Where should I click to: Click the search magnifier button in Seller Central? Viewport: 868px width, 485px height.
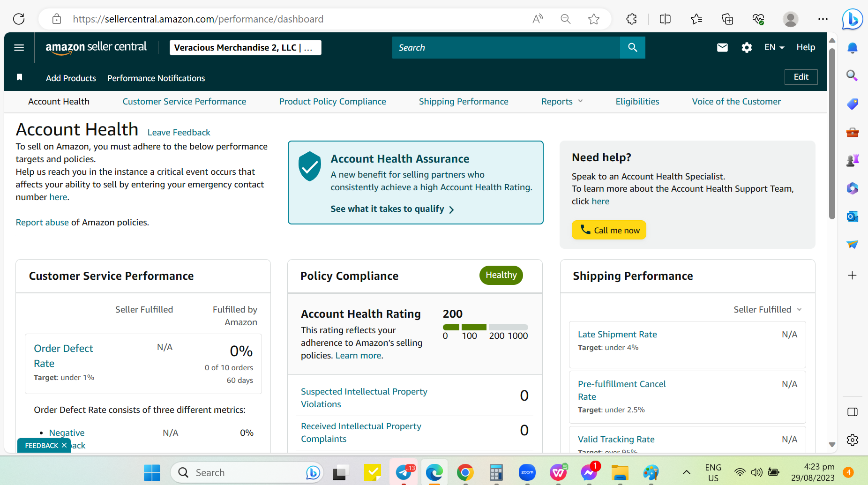coord(632,47)
